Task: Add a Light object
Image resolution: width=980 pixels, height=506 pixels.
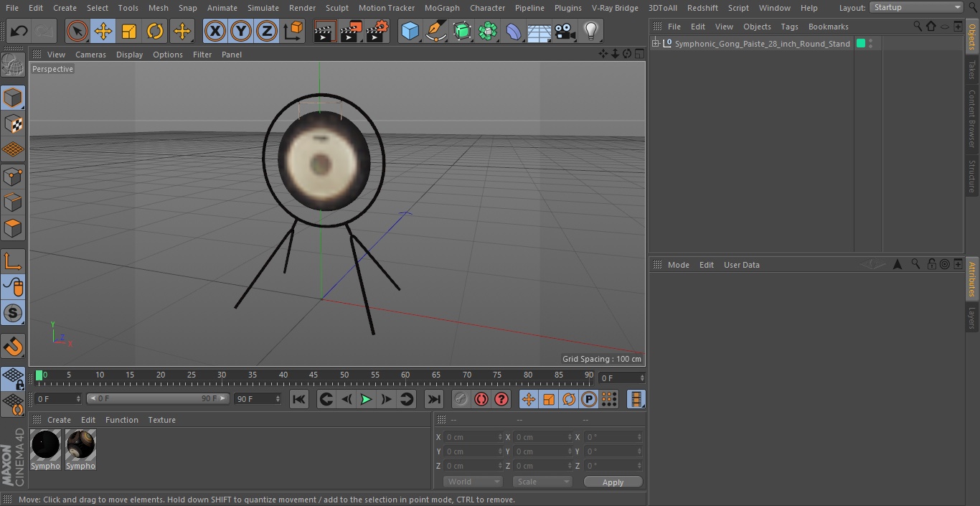Action: tap(591, 31)
